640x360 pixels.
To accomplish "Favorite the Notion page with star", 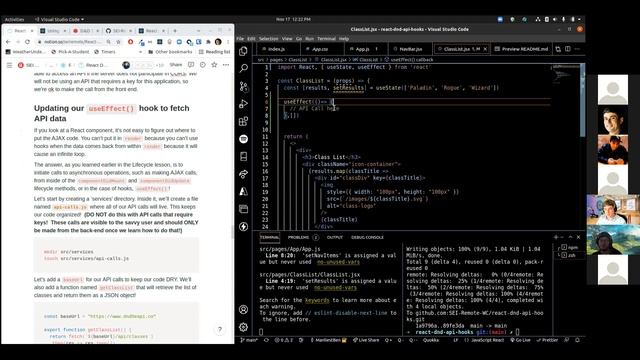I will tap(214, 65).
